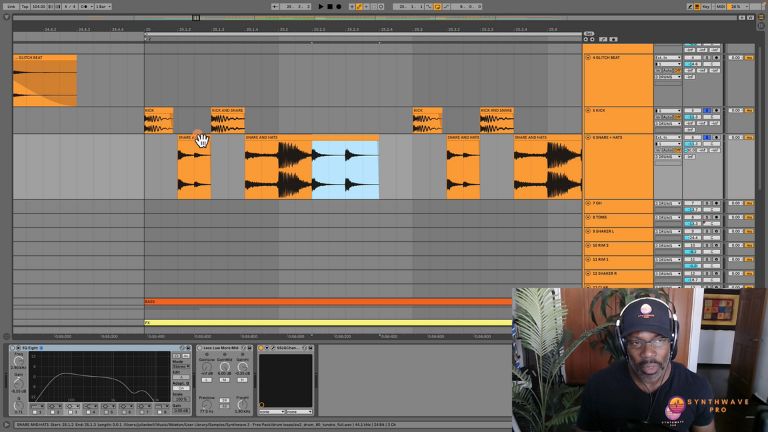Select the first KICK clip
768x432 pixels.
coord(159,120)
